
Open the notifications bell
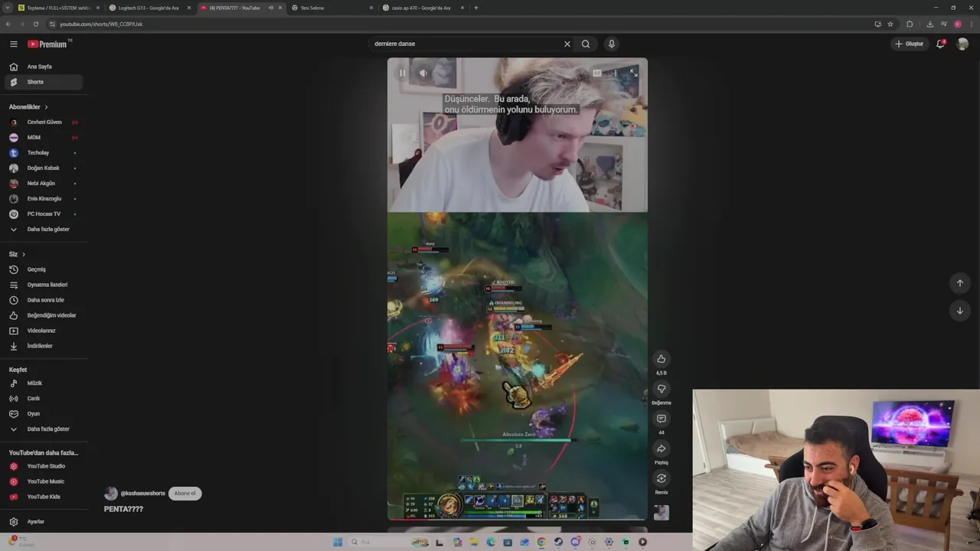tap(940, 44)
